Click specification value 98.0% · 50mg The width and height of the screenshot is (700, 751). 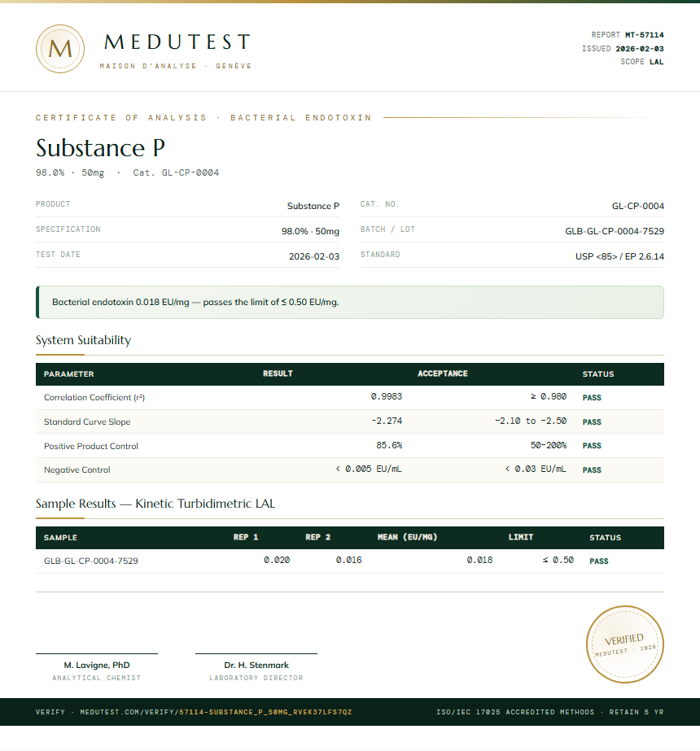click(310, 231)
